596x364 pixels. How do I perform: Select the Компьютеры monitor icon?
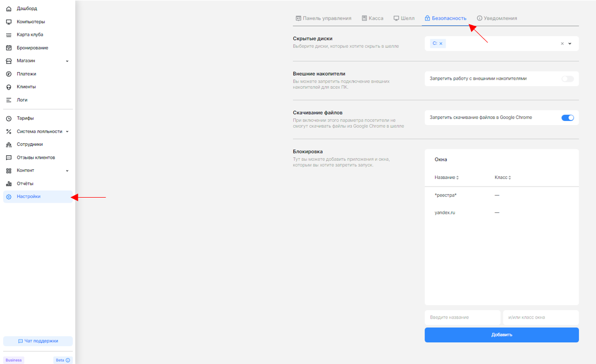[8, 21]
